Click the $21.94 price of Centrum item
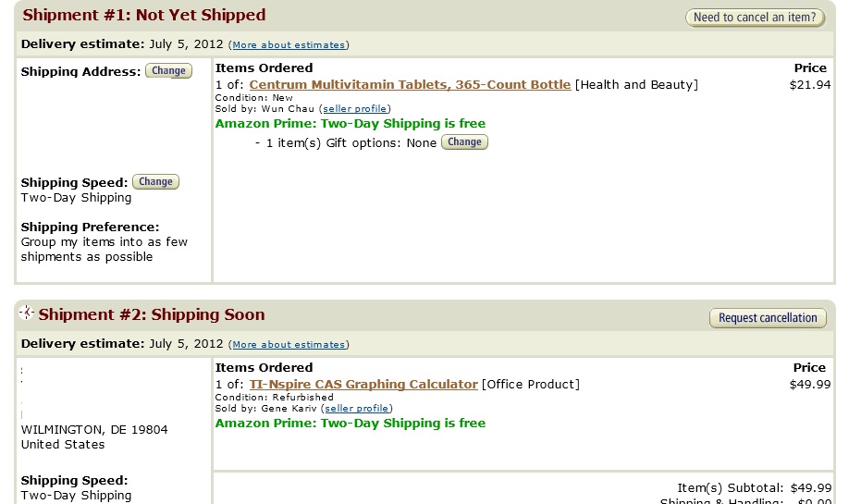This screenshot has width=849, height=504. click(810, 84)
